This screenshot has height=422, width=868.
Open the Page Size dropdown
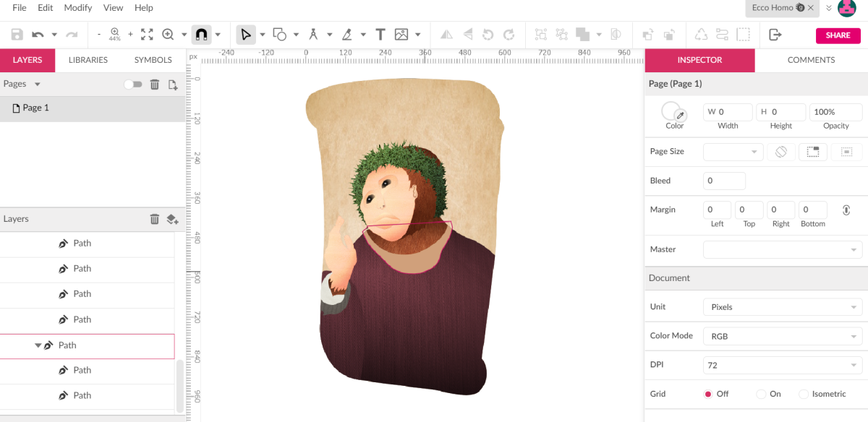pyautogui.click(x=733, y=152)
